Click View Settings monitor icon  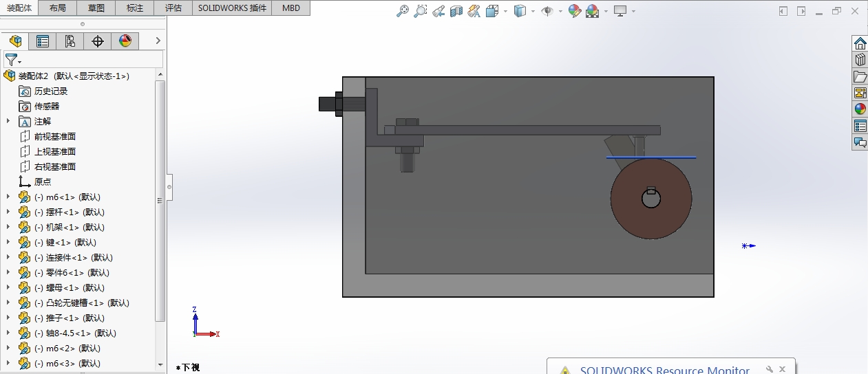[620, 11]
